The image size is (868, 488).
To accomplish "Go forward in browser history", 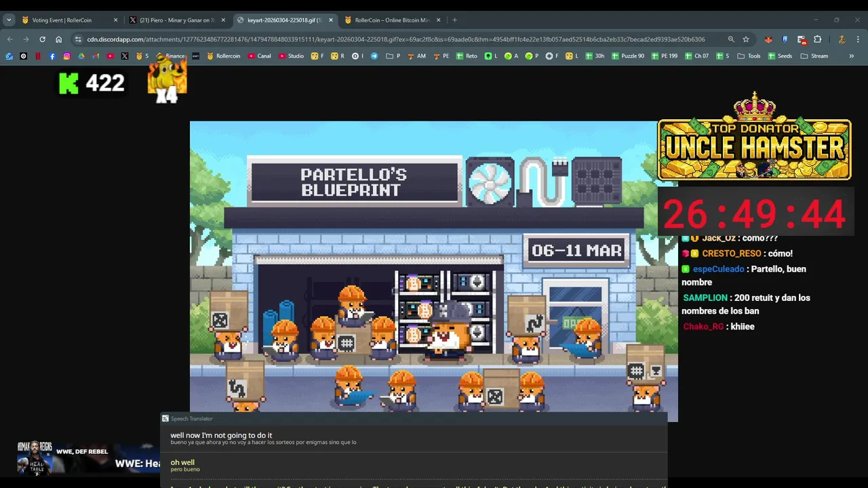I will (x=26, y=39).
